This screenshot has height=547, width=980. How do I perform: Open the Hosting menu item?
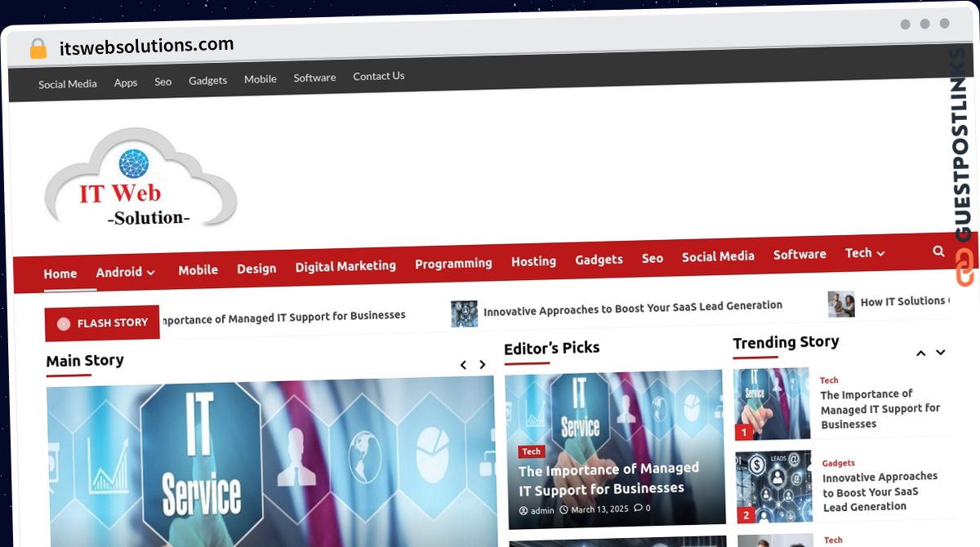tap(533, 261)
